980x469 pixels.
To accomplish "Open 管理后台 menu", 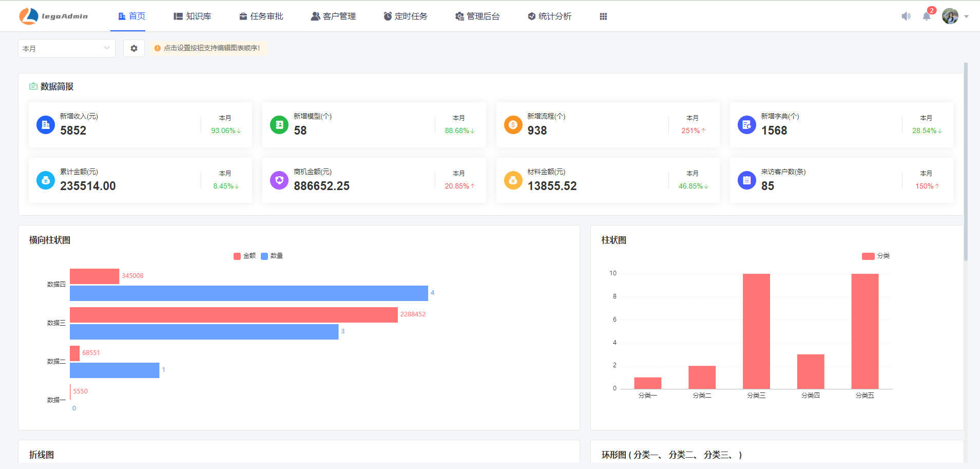I will tap(477, 16).
